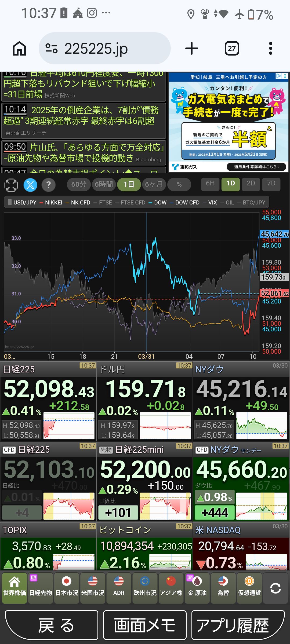
Task: Open a new browser tab with plus
Action: [192, 49]
